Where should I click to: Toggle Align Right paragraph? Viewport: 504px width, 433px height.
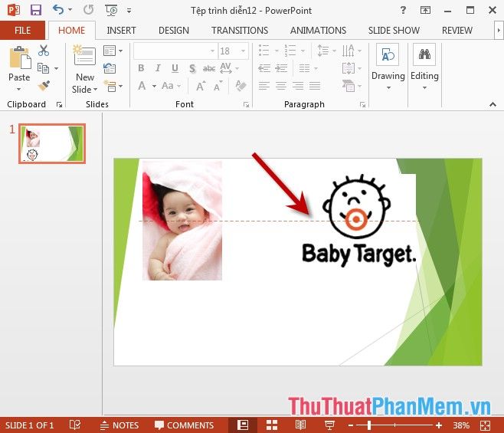point(298,86)
